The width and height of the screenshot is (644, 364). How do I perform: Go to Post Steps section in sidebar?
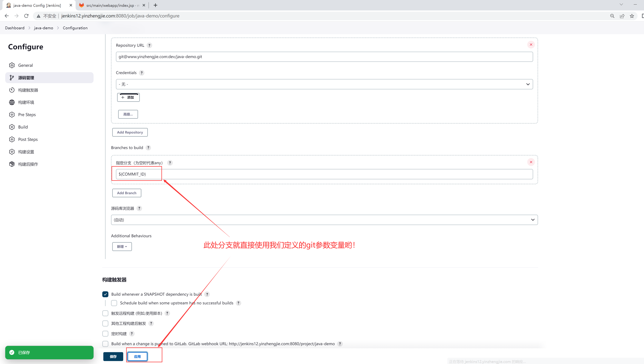click(x=28, y=139)
